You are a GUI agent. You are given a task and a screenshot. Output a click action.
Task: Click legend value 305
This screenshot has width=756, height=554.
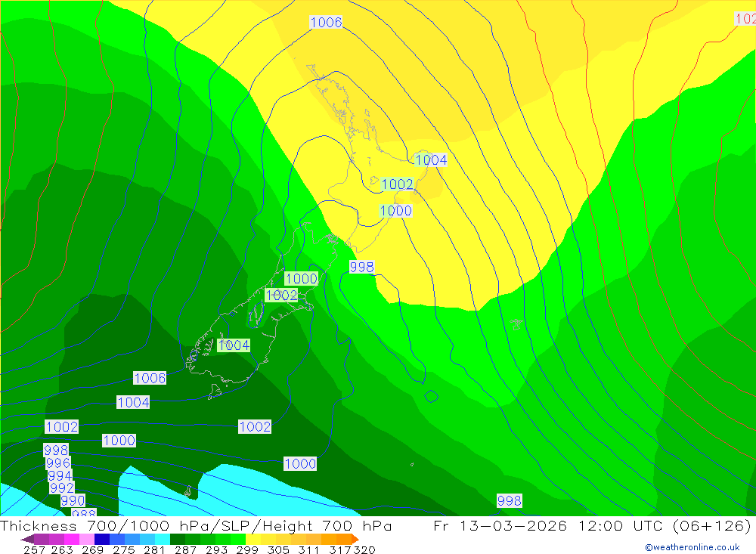(278, 549)
